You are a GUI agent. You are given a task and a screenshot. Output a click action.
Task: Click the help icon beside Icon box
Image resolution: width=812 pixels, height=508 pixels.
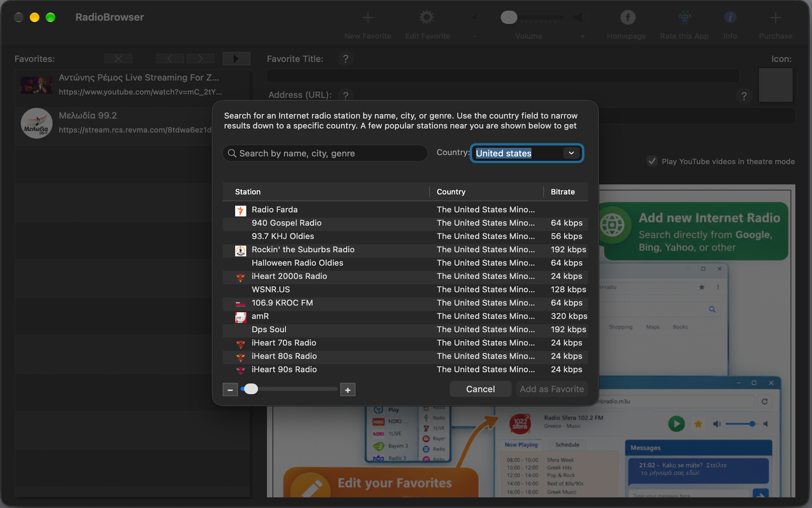point(744,96)
